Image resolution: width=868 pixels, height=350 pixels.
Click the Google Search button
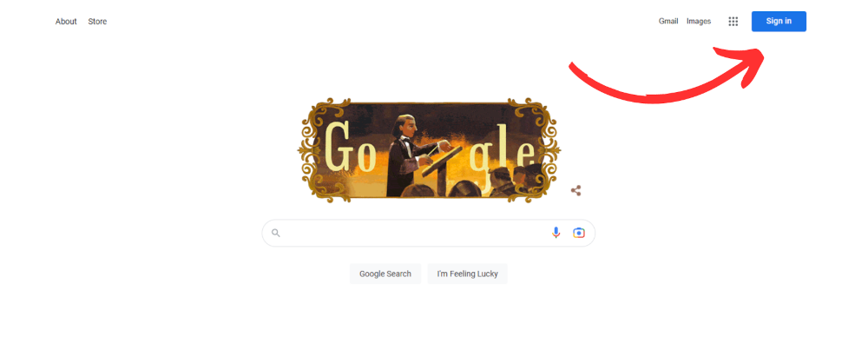click(x=385, y=274)
